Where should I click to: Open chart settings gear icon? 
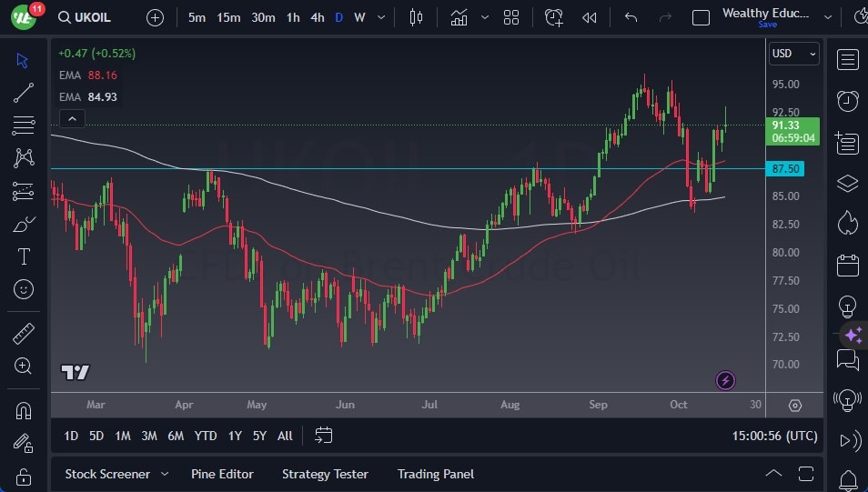(x=794, y=406)
